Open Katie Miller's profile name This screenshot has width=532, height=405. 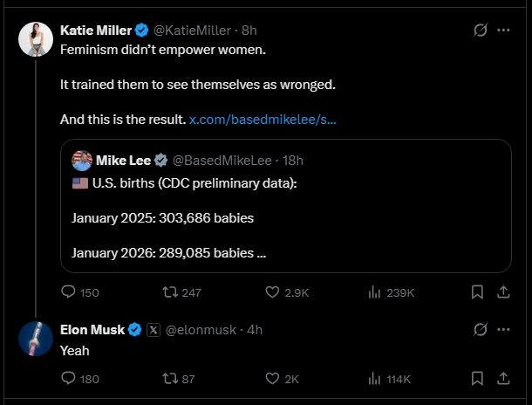96,31
